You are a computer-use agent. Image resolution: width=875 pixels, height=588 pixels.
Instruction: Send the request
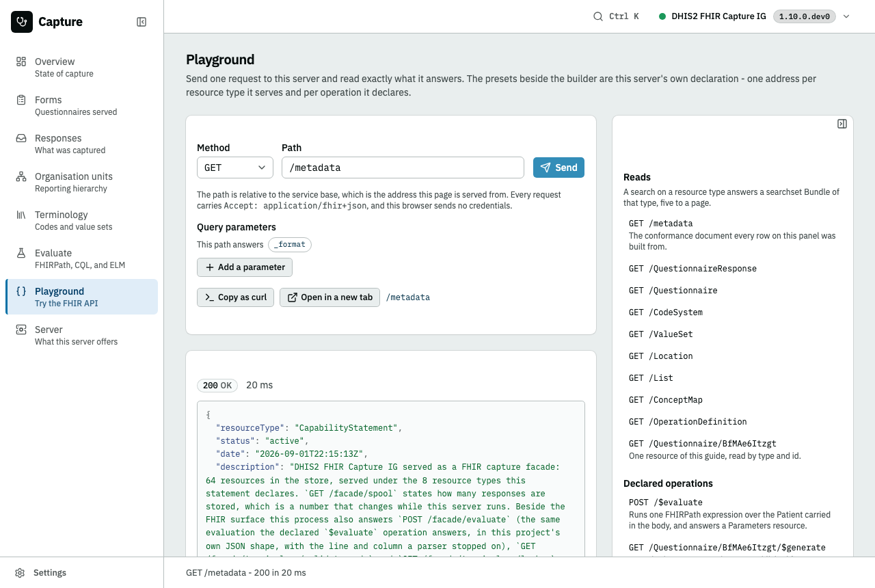(558, 168)
